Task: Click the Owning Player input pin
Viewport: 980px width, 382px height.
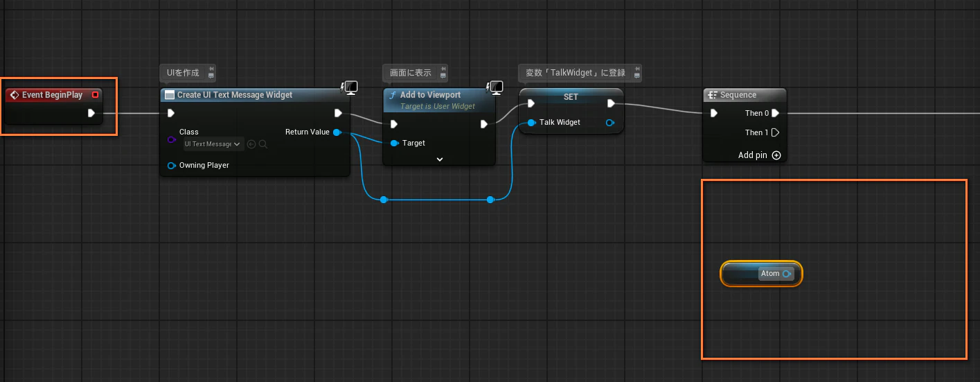Action: point(171,165)
